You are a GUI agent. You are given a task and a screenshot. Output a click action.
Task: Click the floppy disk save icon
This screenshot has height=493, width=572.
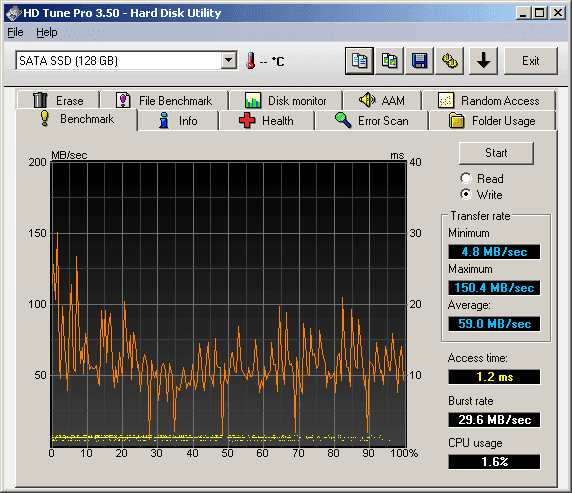[420, 61]
